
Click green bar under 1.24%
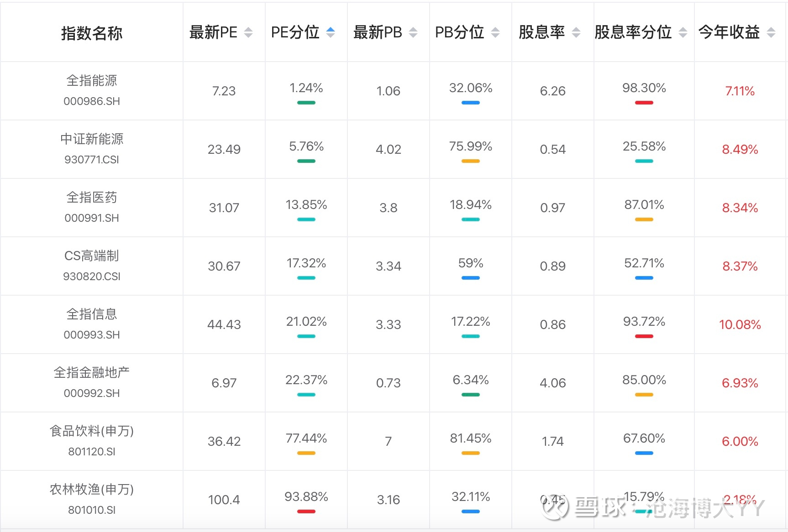tap(306, 103)
